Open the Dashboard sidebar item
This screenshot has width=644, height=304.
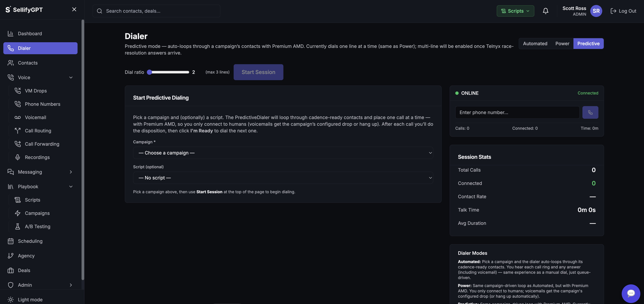coord(40,33)
